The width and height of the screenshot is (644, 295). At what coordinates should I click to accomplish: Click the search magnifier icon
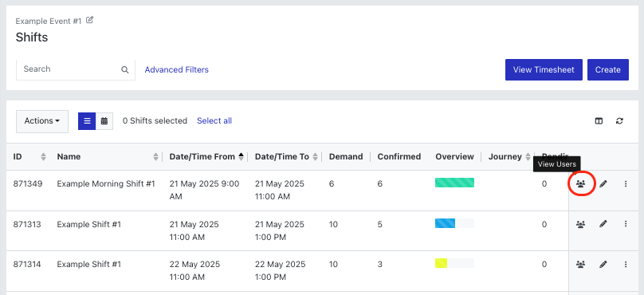[125, 70]
